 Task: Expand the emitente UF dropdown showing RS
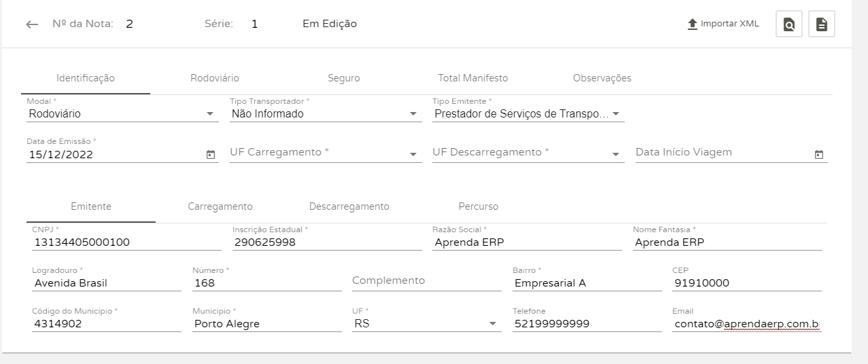[x=493, y=324]
